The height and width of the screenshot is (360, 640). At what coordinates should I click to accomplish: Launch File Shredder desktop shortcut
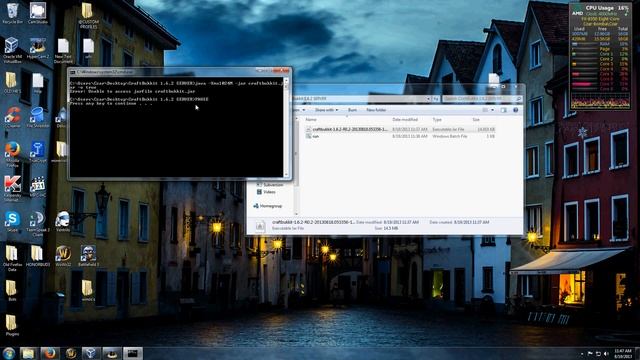[38, 118]
